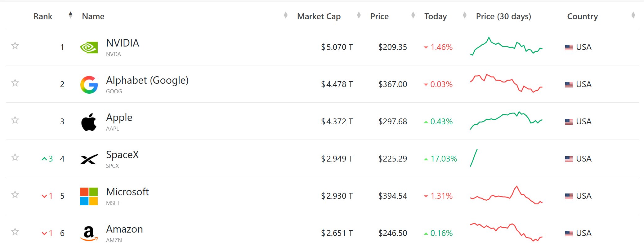
Task: Toggle favorite star for NVIDIA
Action: click(x=15, y=46)
